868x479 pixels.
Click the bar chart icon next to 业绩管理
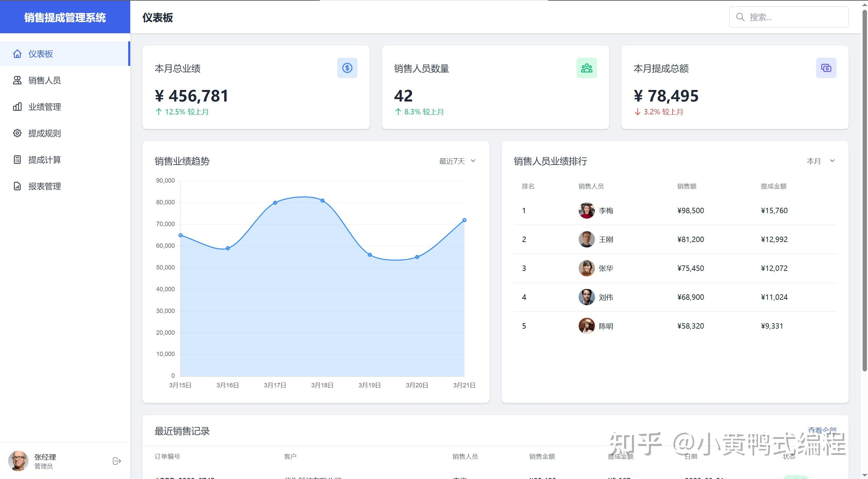17,107
